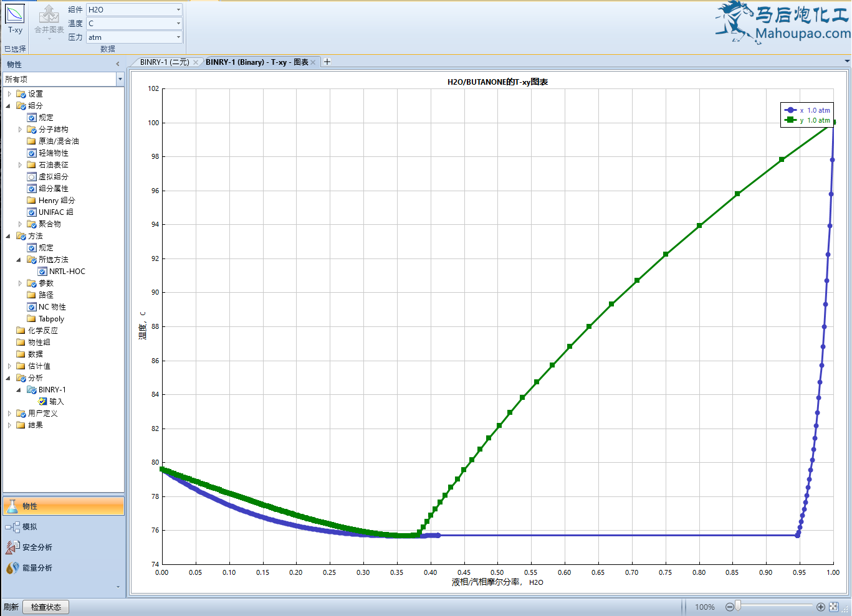The width and height of the screenshot is (852, 616).
Task: Click the 原油/混合油 folder icon
Action: (32, 141)
